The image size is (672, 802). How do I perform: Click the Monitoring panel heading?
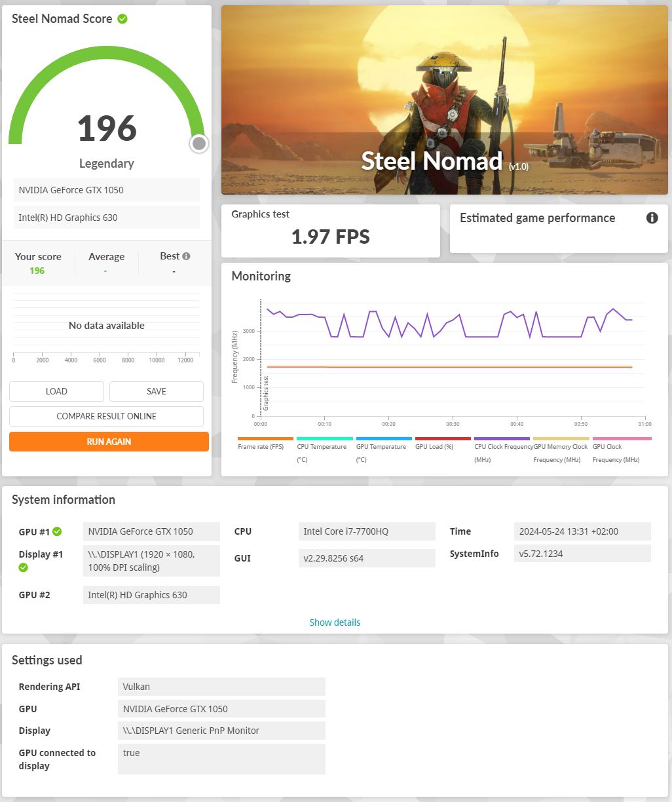tap(261, 276)
